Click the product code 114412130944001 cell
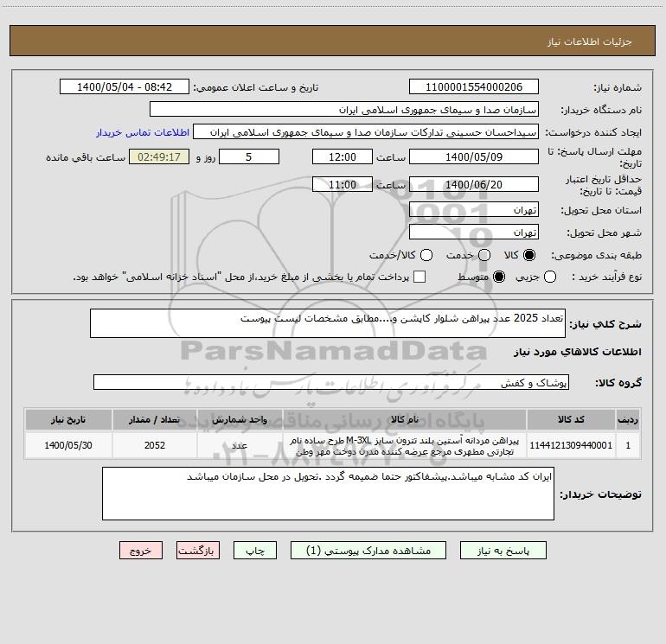 (x=571, y=445)
